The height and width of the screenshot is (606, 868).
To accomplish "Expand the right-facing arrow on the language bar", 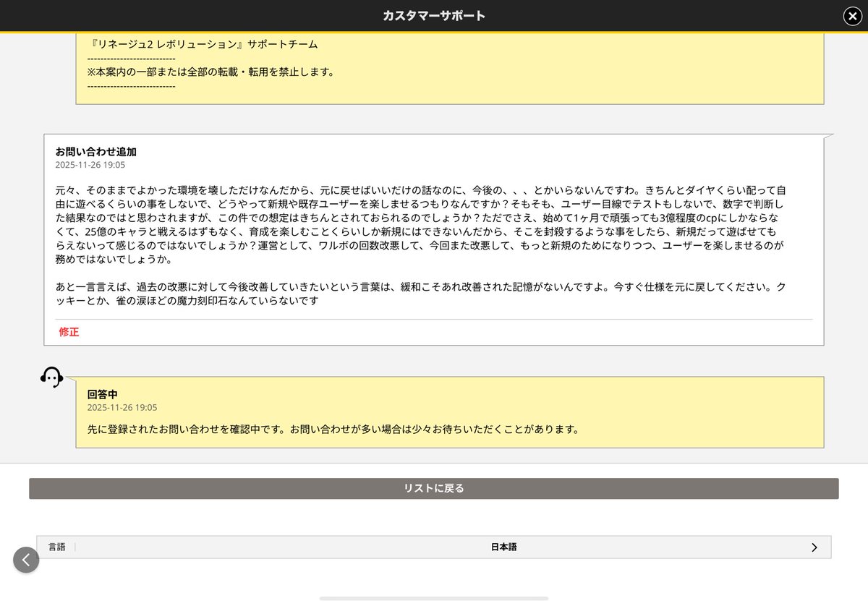I will tap(816, 547).
